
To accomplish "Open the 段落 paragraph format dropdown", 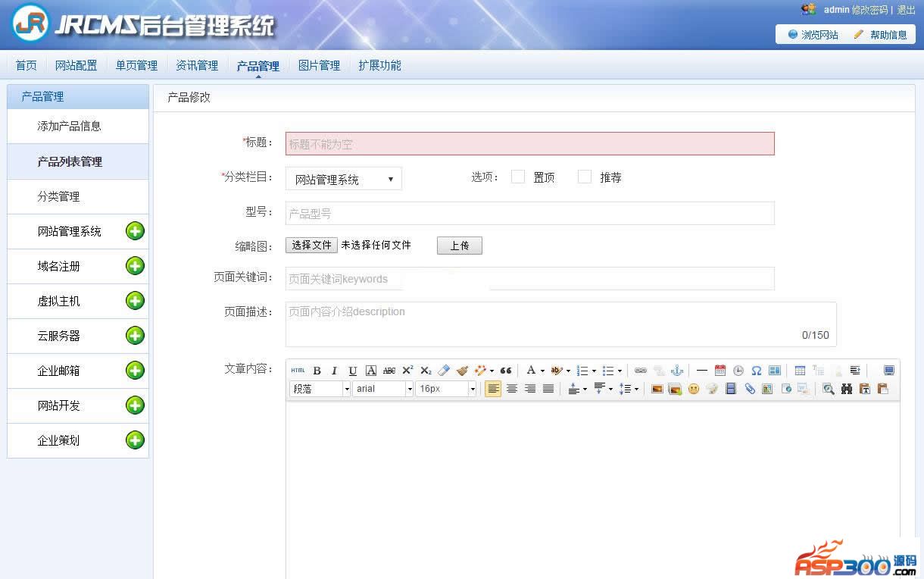I will click(320, 389).
